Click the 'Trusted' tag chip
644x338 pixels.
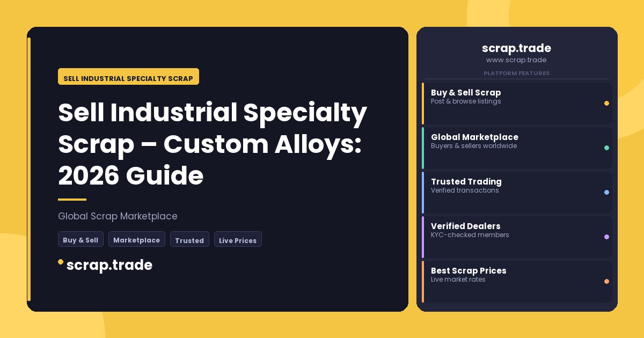[x=189, y=239]
